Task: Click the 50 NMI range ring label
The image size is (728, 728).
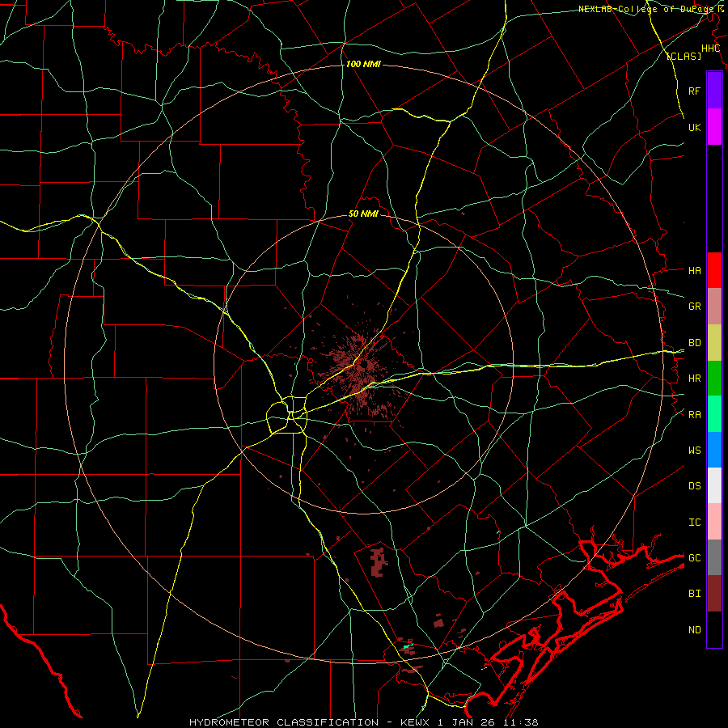Action: [x=363, y=214]
